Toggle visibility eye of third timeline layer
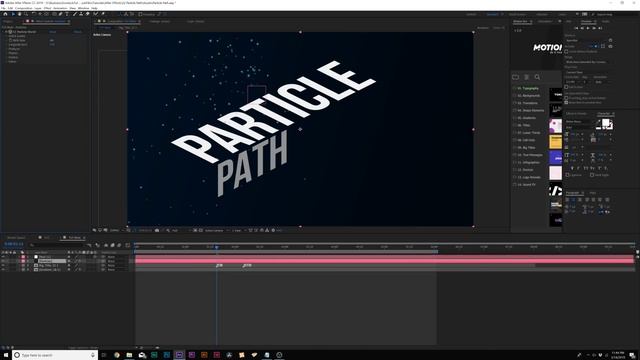 point(3,265)
